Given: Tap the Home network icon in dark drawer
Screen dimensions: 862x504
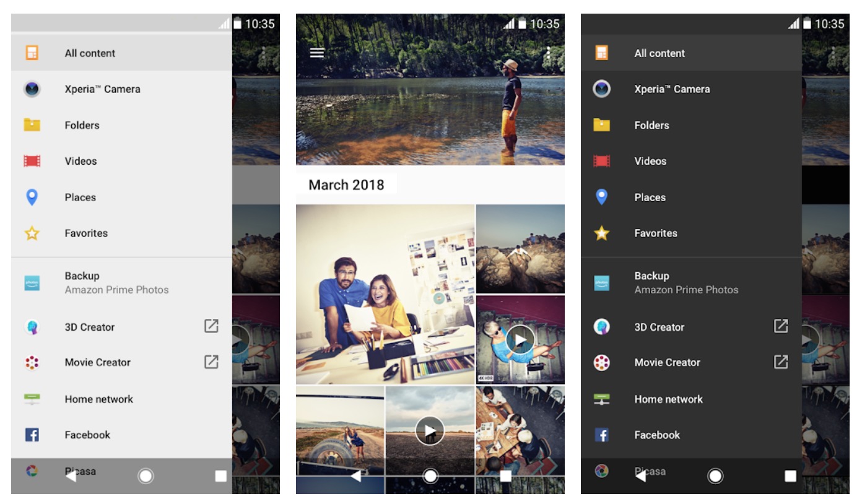Looking at the screenshot, I should [601, 399].
